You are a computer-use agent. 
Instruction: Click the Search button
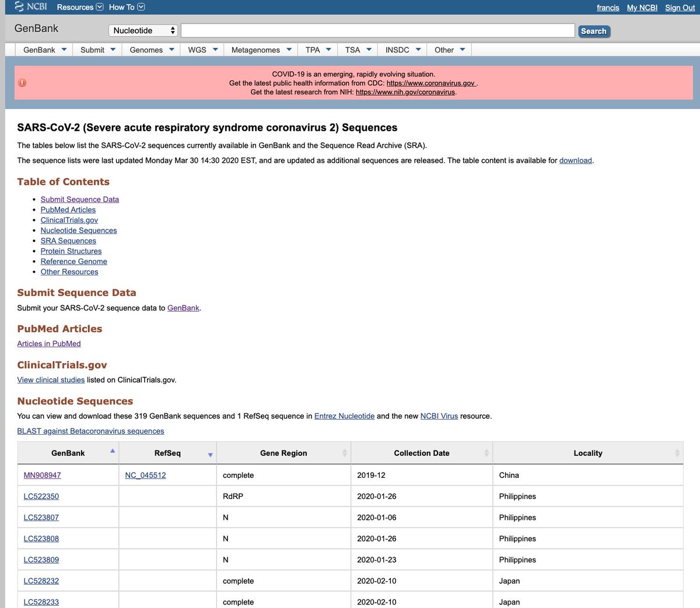[594, 31]
